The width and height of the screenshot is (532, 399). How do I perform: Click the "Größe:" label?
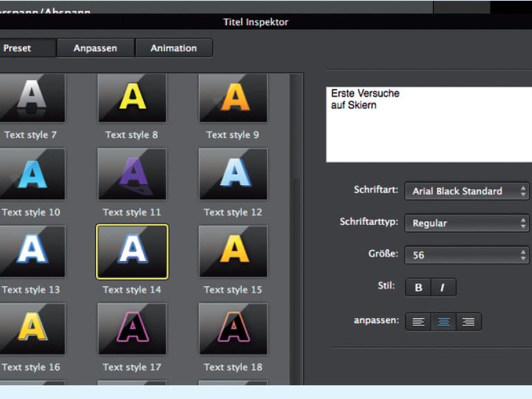[383, 253]
